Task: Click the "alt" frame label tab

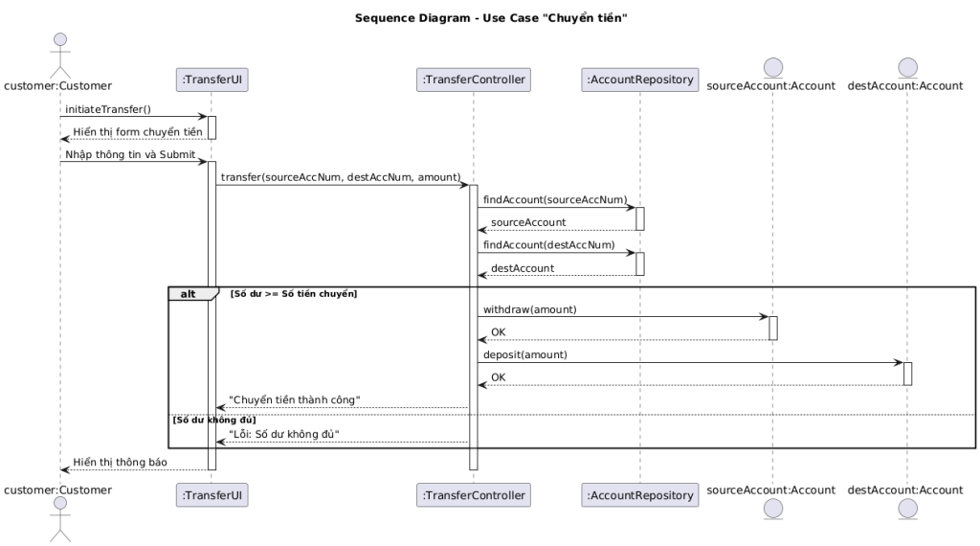Action: point(189,294)
